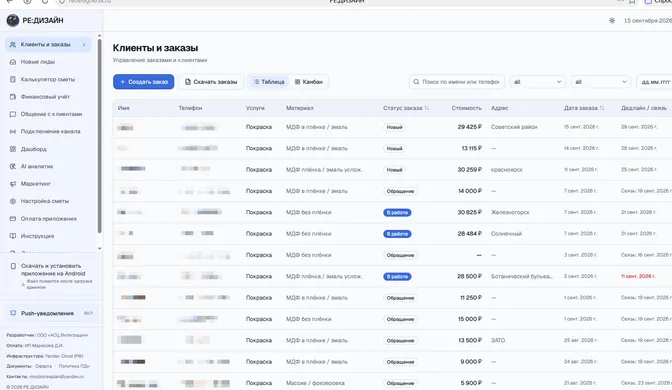Click Ботанический бульвар address cell

tap(522, 276)
